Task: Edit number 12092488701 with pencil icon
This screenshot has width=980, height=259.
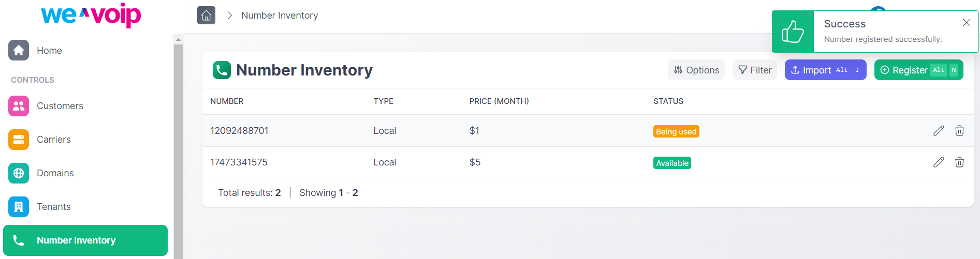Action: click(x=939, y=131)
